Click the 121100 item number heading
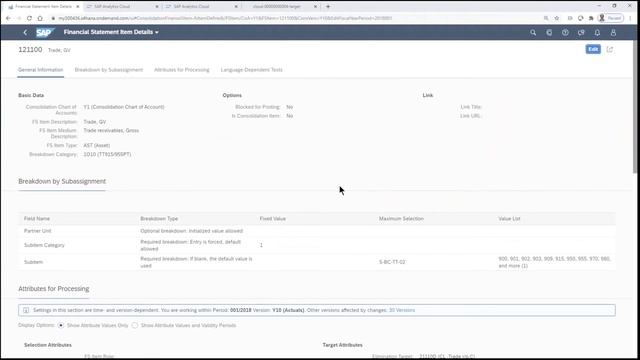 [30, 49]
